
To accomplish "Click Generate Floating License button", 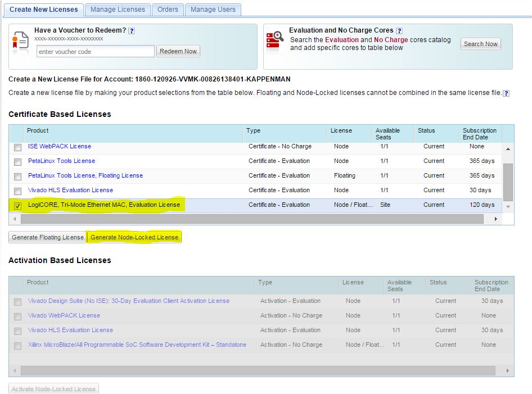I will click(47, 237).
